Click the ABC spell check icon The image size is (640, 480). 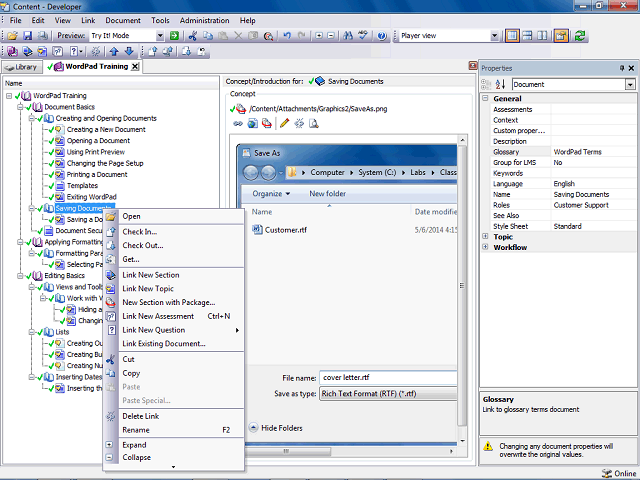(363, 36)
